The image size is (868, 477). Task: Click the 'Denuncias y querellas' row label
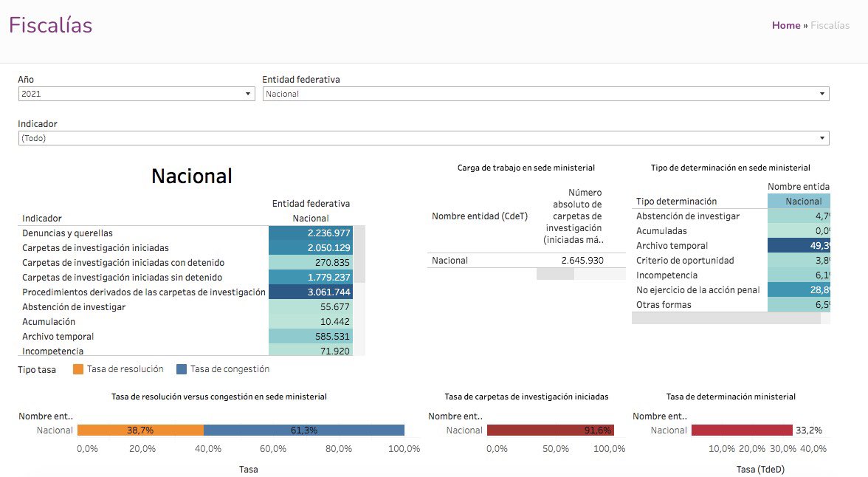click(x=68, y=233)
